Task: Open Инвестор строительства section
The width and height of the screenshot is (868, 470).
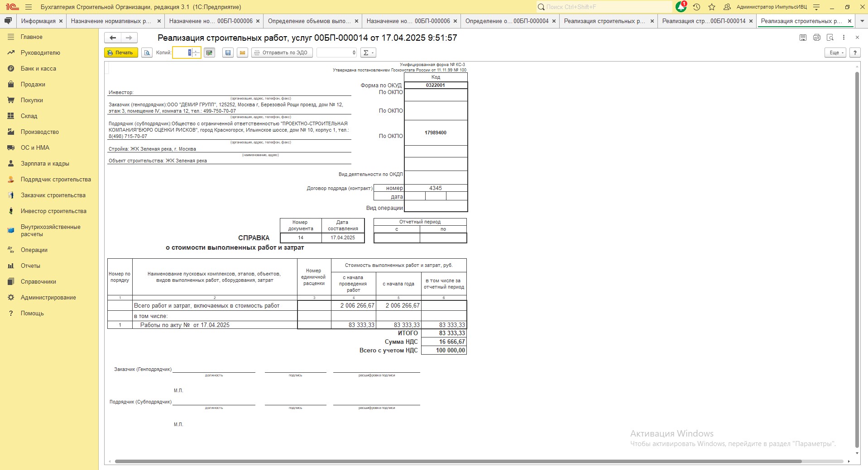Action: pos(49,211)
